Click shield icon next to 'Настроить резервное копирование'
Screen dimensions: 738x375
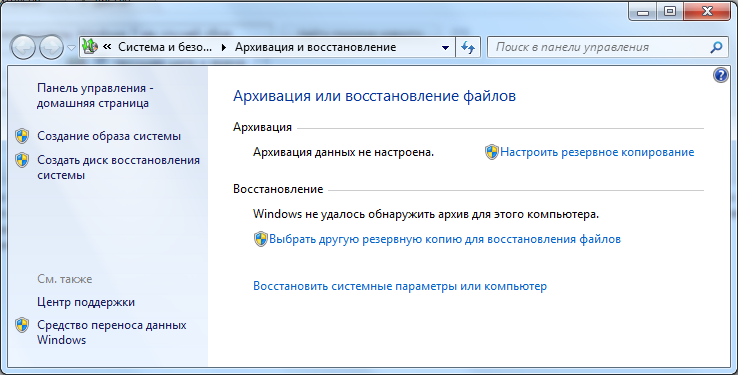492,152
